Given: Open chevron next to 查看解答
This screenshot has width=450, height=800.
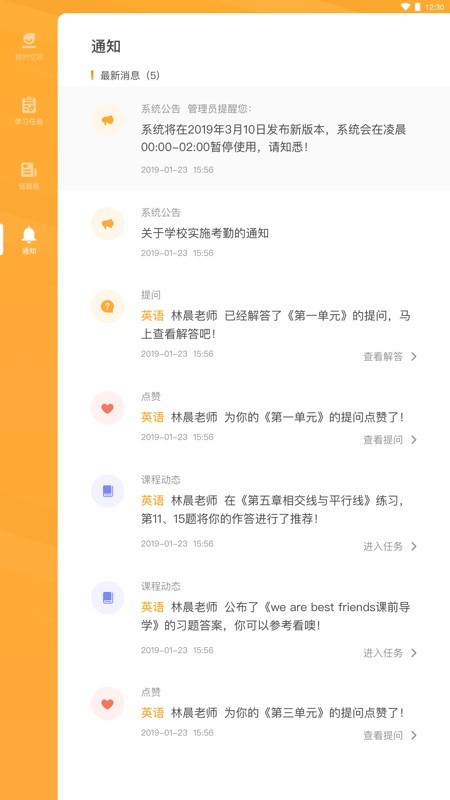Looking at the screenshot, I should [x=414, y=357].
